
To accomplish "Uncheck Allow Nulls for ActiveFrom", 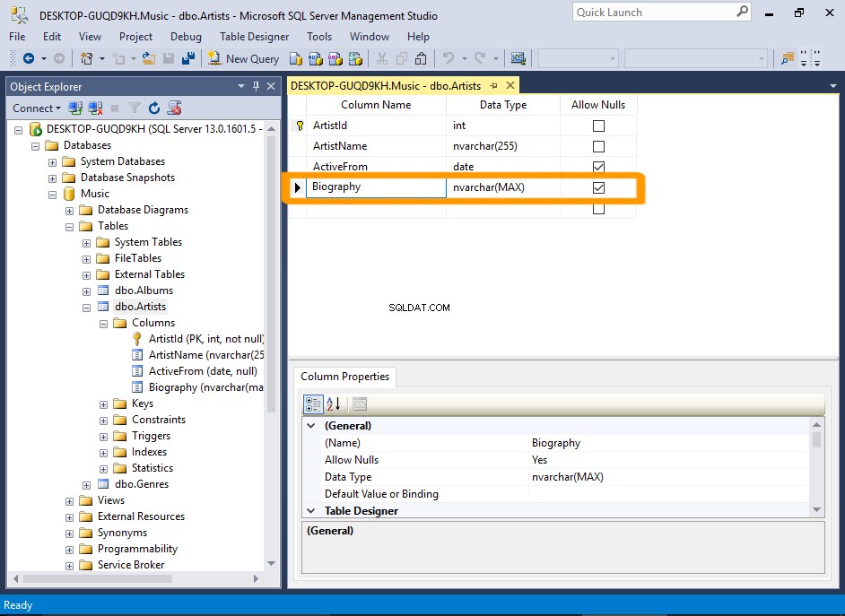I will [x=598, y=167].
